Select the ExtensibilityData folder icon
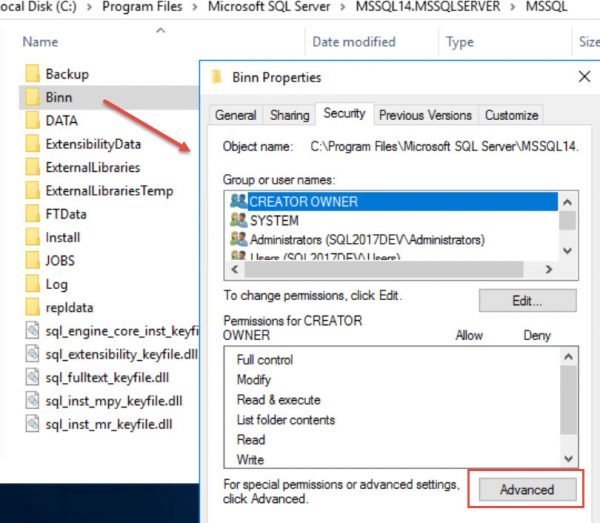 pos(31,144)
